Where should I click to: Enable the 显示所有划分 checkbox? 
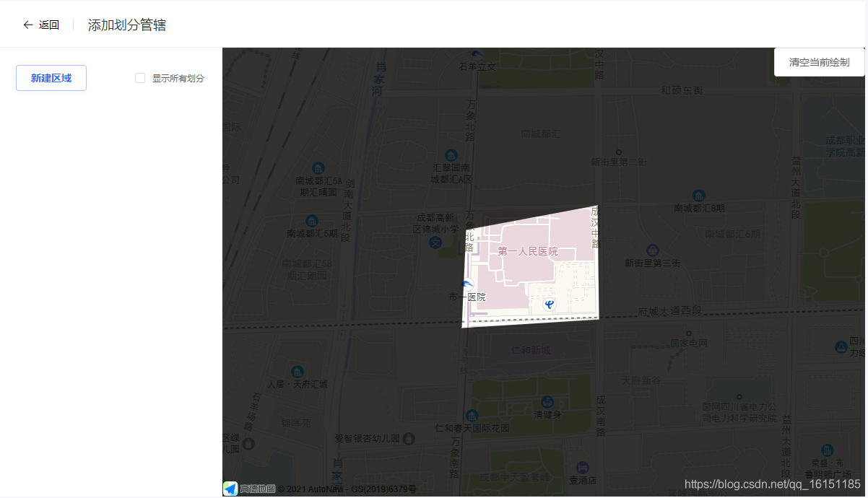tap(140, 78)
